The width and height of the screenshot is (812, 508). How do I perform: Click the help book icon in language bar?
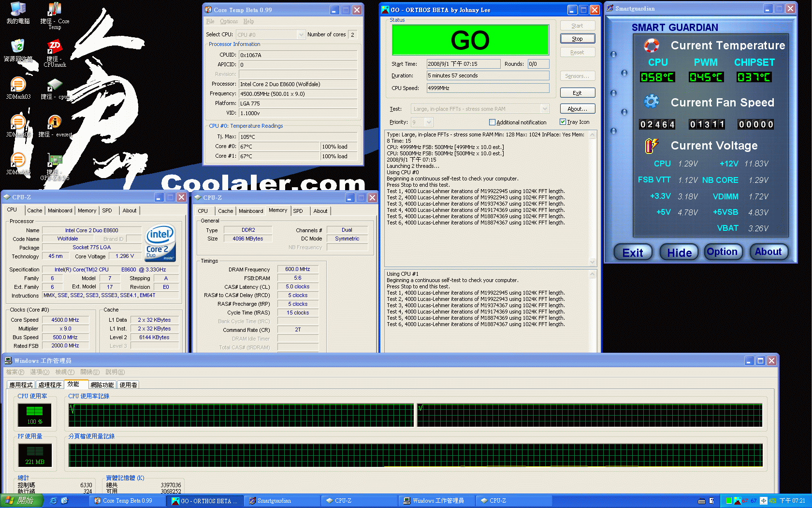711,501
